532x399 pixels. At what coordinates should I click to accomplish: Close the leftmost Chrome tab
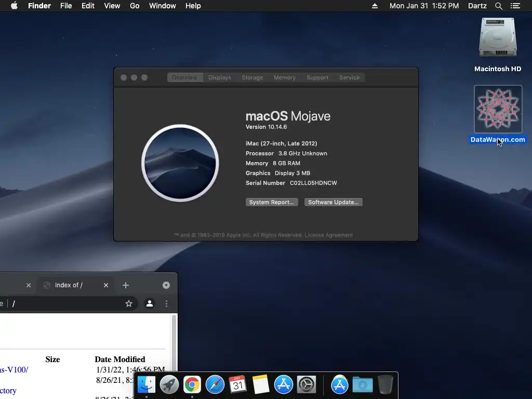click(x=29, y=285)
